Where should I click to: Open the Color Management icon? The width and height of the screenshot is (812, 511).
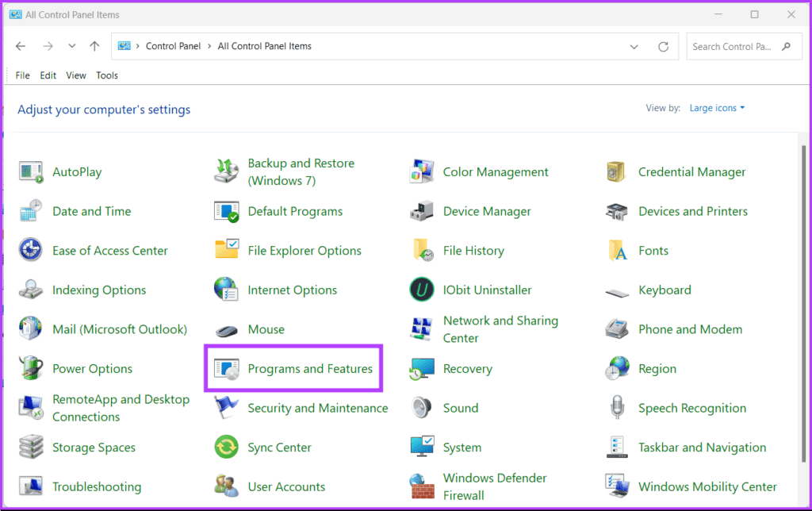tap(422, 172)
